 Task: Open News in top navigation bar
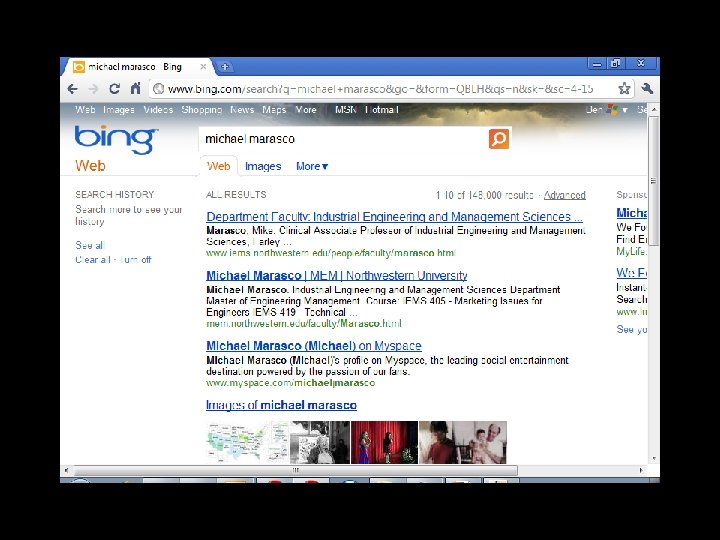[242, 110]
